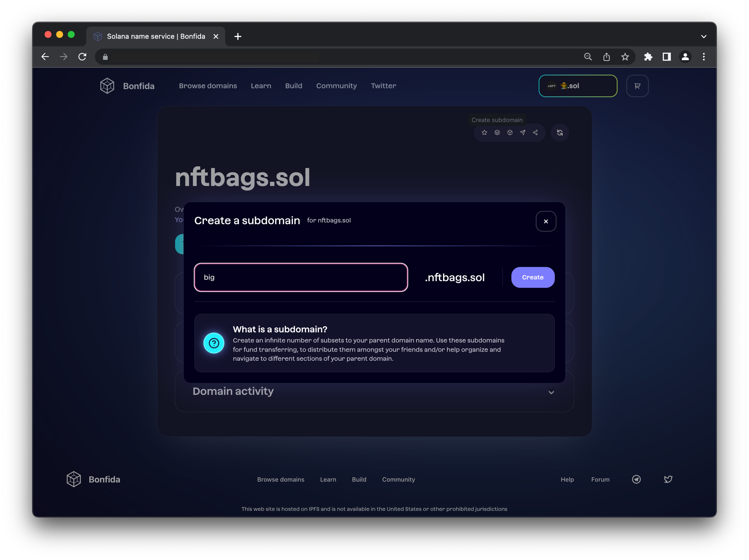The height and width of the screenshot is (560, 749).
Task: Click the subdomain name input field
Action: pyautogui.click(x=301, y=277)
